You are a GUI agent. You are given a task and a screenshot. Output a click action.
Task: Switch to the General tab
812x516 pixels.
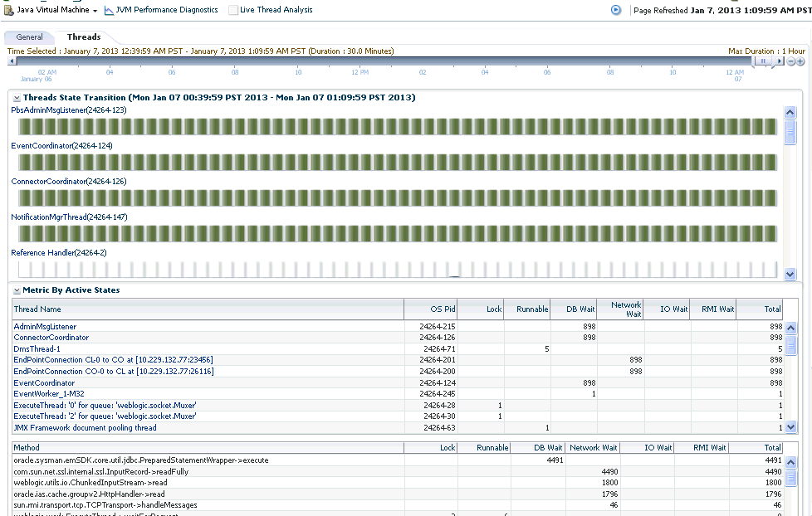coord(29,37)
